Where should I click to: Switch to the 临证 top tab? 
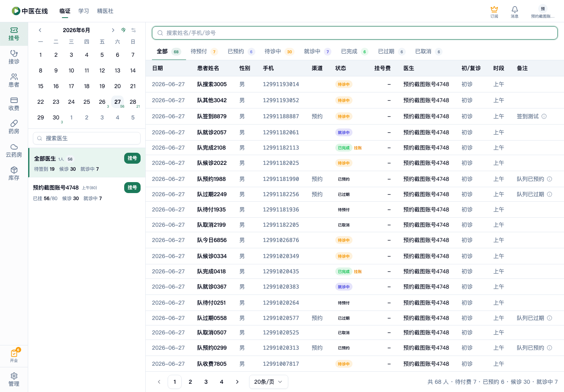[65, 11]
